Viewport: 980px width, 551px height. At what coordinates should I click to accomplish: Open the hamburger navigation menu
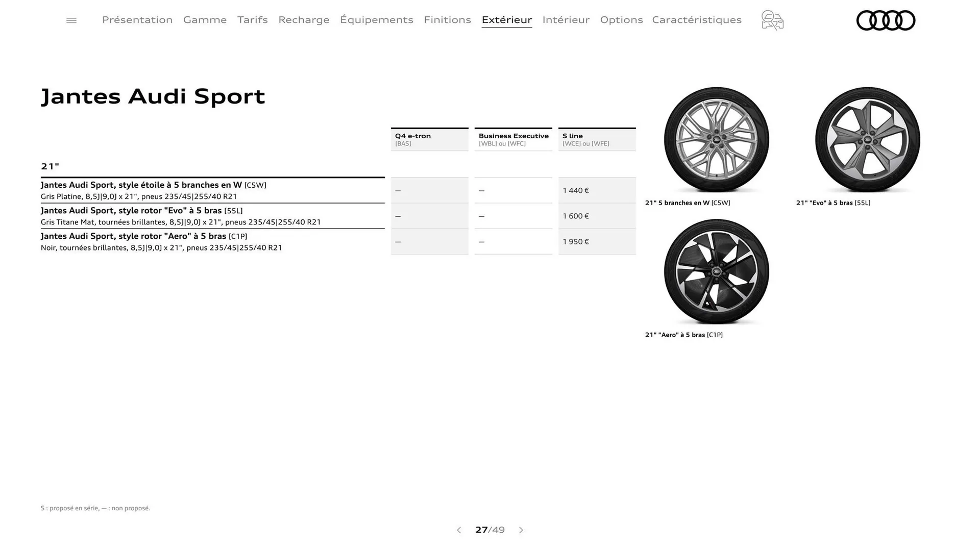[x=71, y=20]
